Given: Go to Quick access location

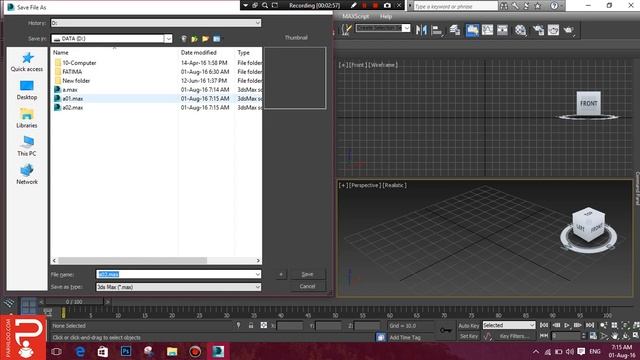Looking at the screenshot, I should point(27,62).
